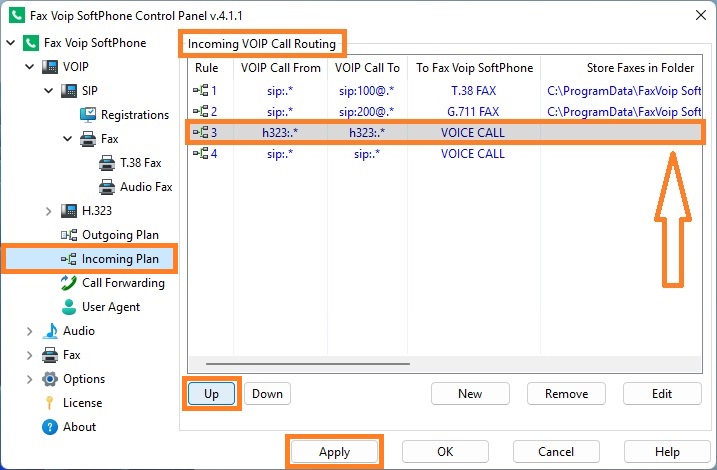The height and width of the screenshot is (470, 717).
Task: Click the T.38 Fax printer icon
Action: click(x=107, y=163)
